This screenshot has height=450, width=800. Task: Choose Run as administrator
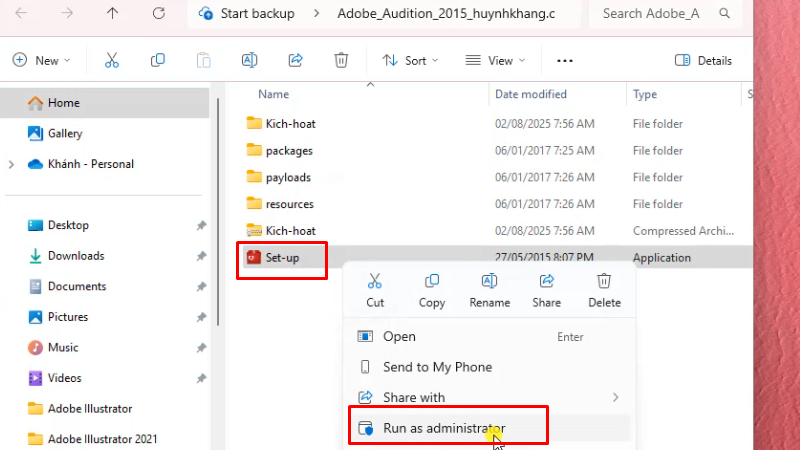[490, 428]
